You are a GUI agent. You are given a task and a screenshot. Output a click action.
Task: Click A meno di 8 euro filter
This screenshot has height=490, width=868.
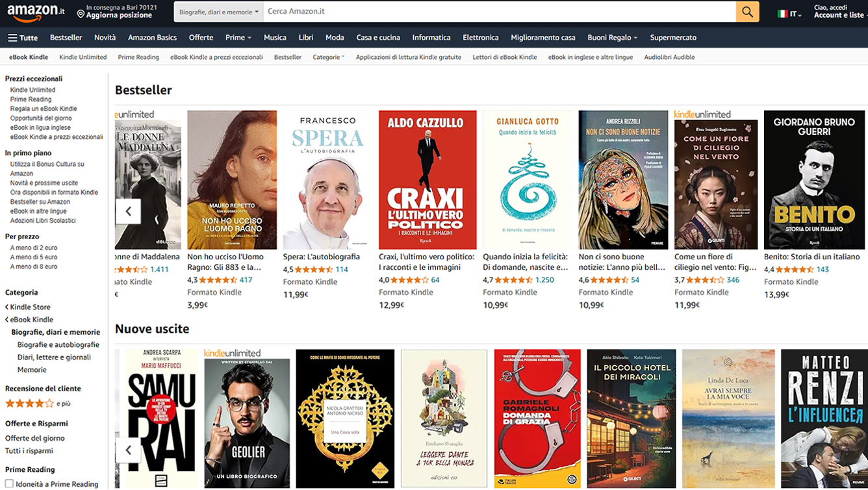pos(34,266)
